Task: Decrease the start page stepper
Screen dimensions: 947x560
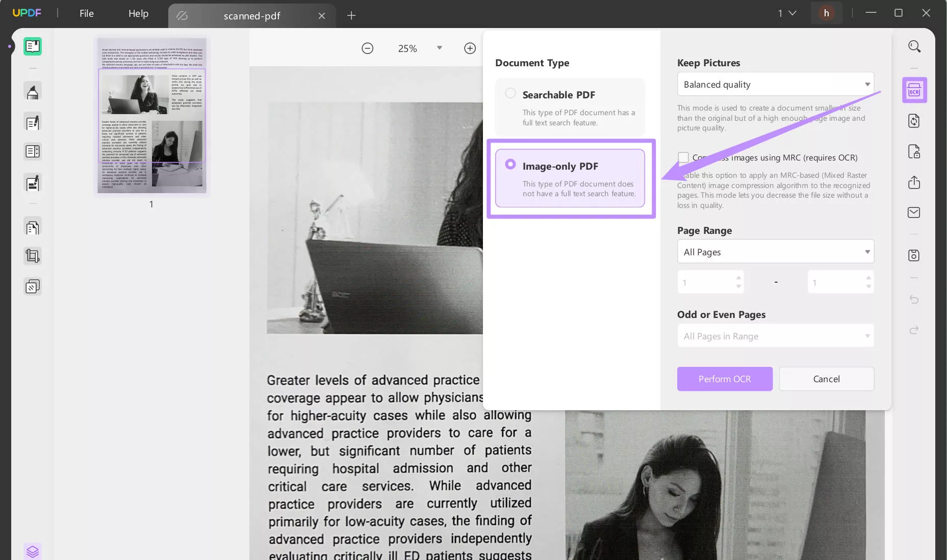Action: click(738, 286)
